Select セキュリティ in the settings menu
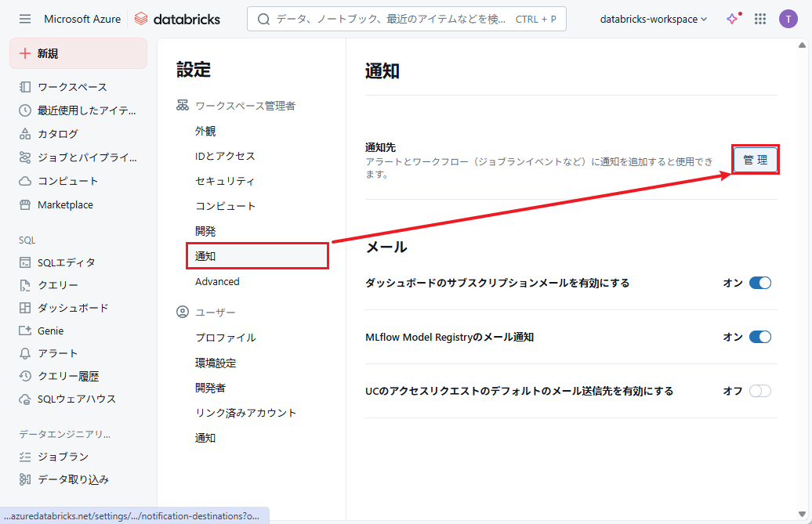 click(x=225, y=181)
